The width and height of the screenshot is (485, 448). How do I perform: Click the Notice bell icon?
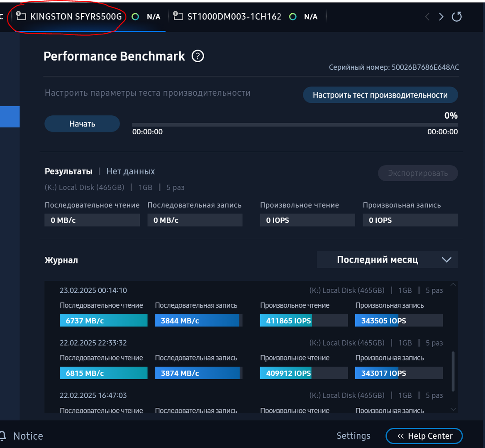point(2,436)
